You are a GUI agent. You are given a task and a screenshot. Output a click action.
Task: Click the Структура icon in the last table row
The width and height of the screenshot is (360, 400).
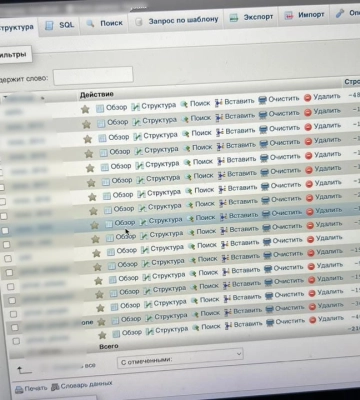(150, 331)
